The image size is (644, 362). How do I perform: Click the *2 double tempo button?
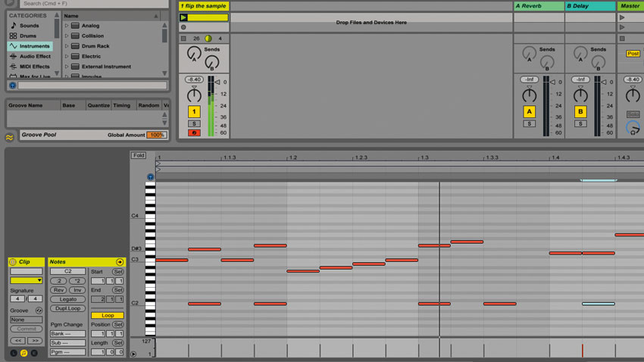[77, 281]
